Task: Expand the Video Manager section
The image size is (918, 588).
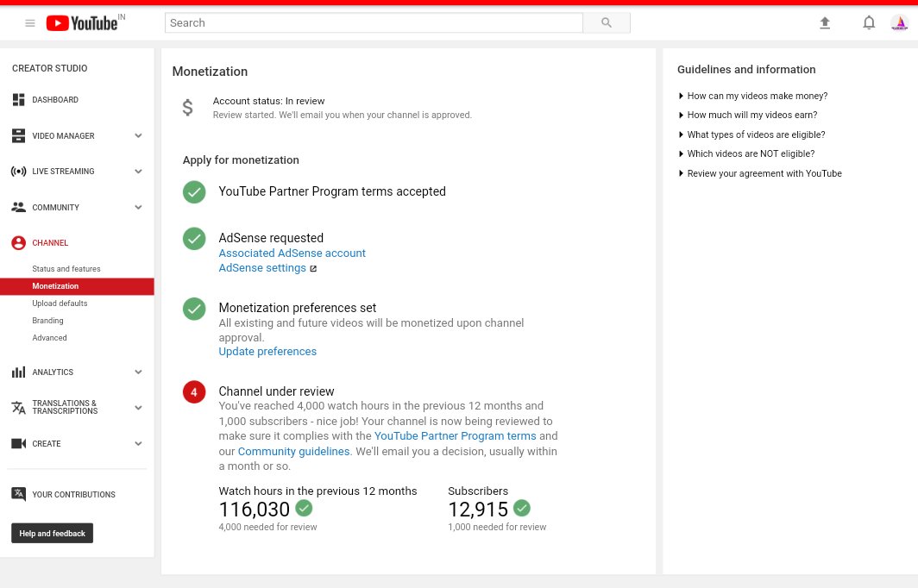Action: (x=138, y=135)
